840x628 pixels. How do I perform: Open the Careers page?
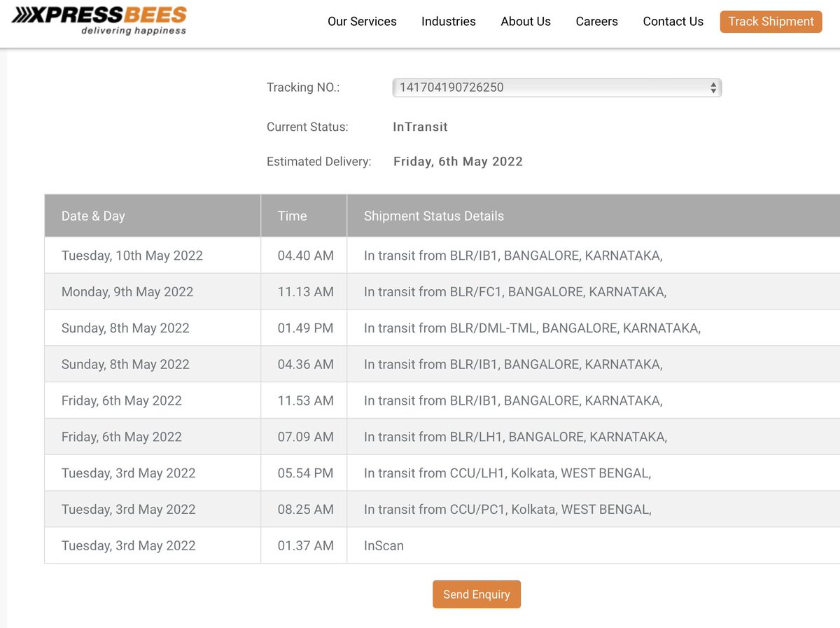597,22
